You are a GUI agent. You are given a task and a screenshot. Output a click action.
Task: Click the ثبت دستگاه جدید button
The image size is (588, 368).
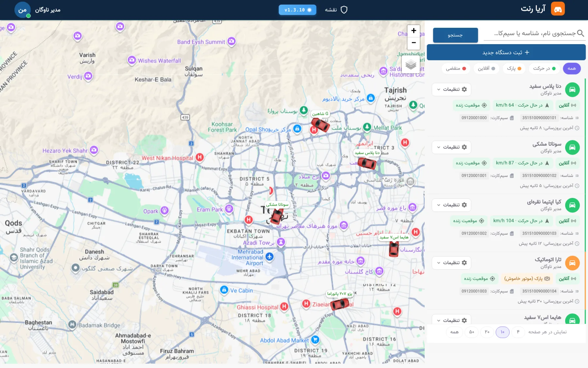tap(506, 52)
